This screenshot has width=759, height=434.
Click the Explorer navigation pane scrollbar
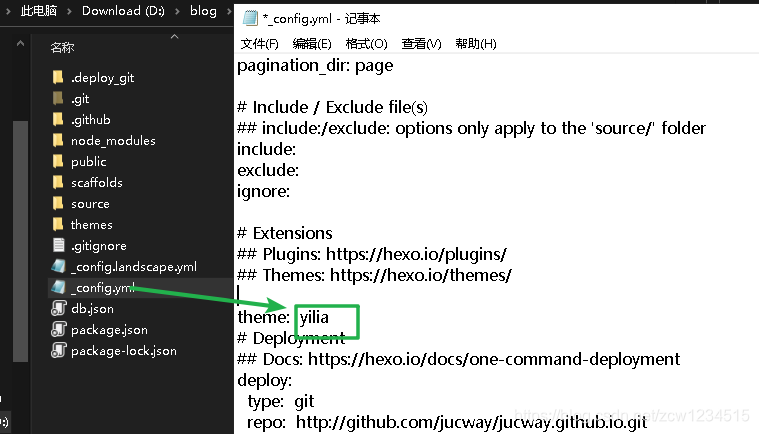[x=20, y=241]
